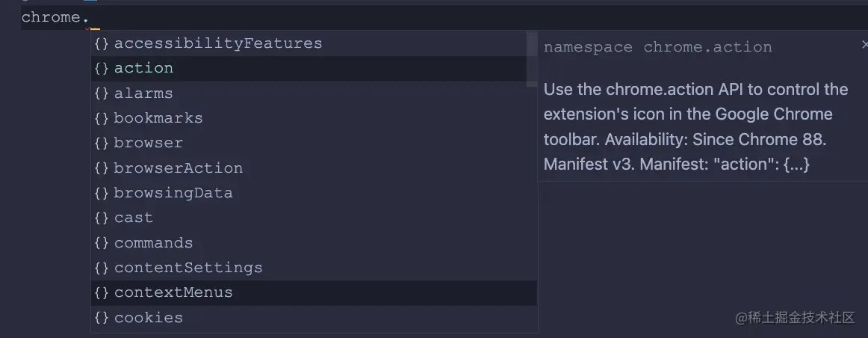The width and height of the screenshot is (868, 338).
Task: Click the namespace icon beside browserAction
Action: pos(102,168)
